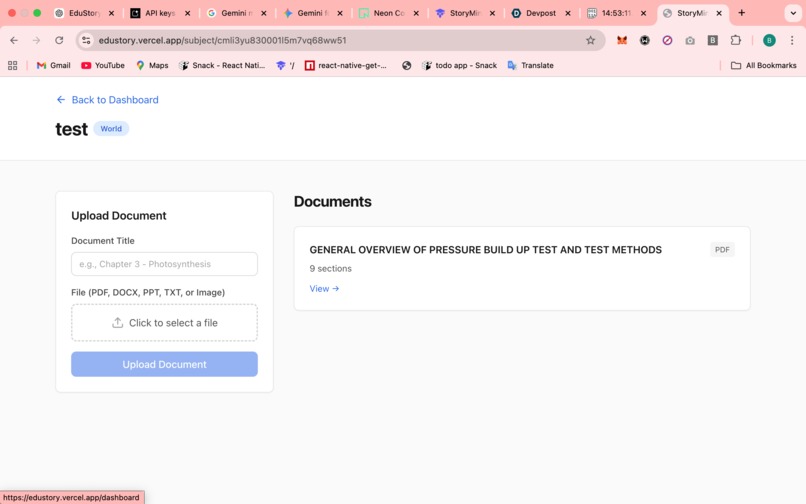Open todo app - Snack bookmark
This screenshot has height=504, width=806.
459,65
